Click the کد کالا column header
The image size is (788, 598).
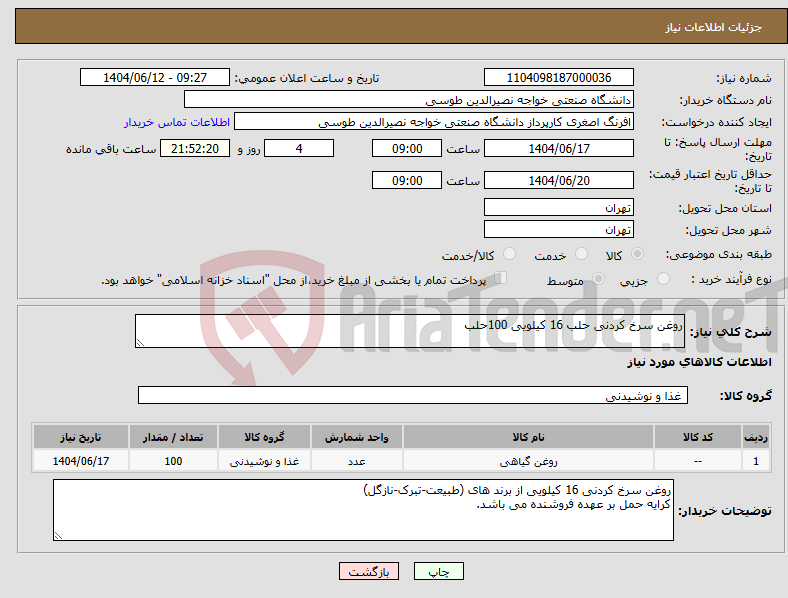coord(698,437)
